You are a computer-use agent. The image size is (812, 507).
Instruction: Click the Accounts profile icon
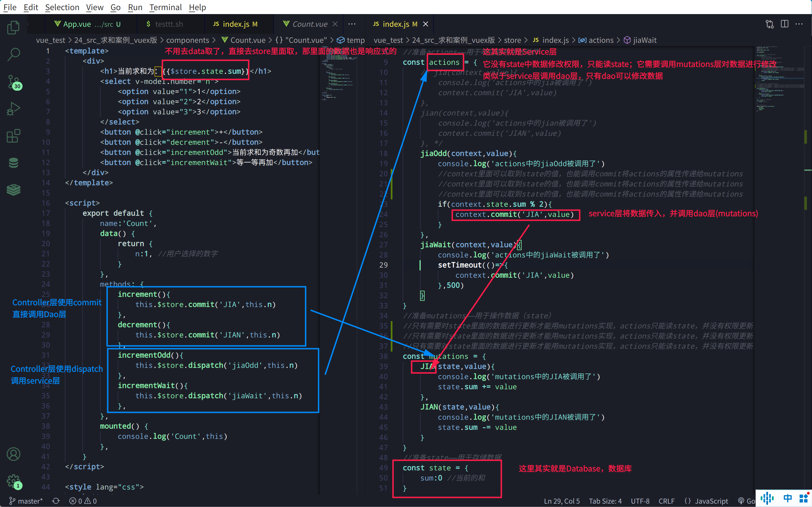click(x=14, y=454)
